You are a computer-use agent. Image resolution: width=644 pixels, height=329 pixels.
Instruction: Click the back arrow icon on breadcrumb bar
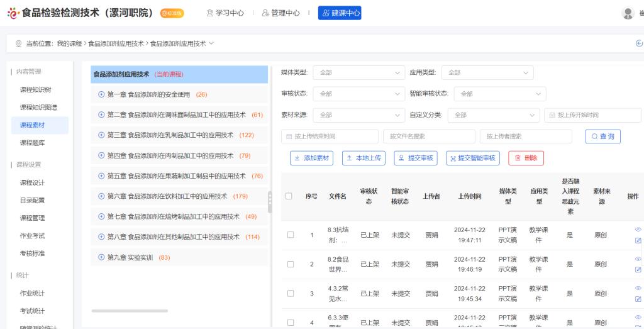pyautogui.click(x=639, y=43)
